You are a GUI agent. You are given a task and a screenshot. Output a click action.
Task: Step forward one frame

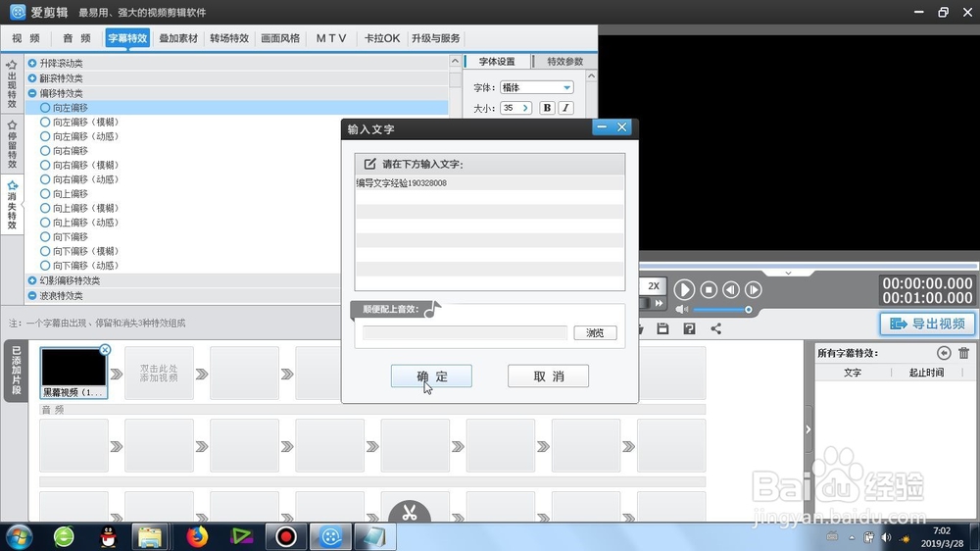click(x=753, y=289)
